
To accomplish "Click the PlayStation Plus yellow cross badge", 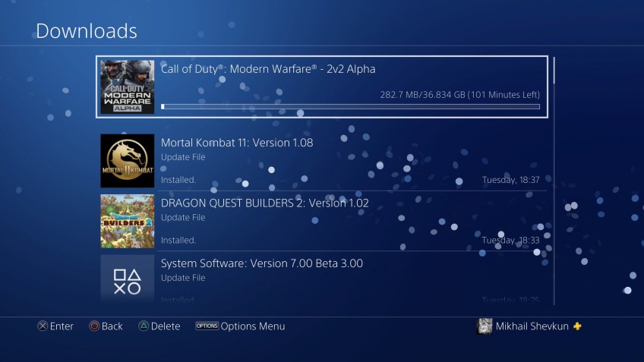I will click(577, 326).
